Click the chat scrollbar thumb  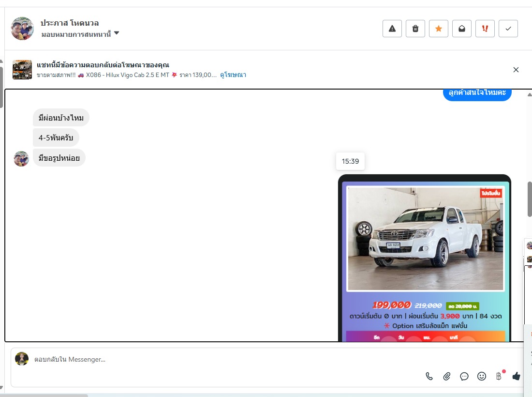tap(530, 199)
